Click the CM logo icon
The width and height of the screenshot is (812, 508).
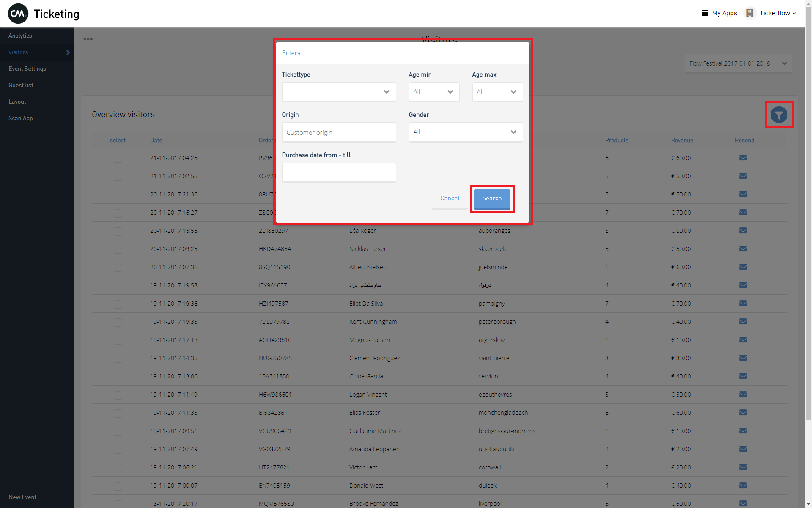[18, 14]
